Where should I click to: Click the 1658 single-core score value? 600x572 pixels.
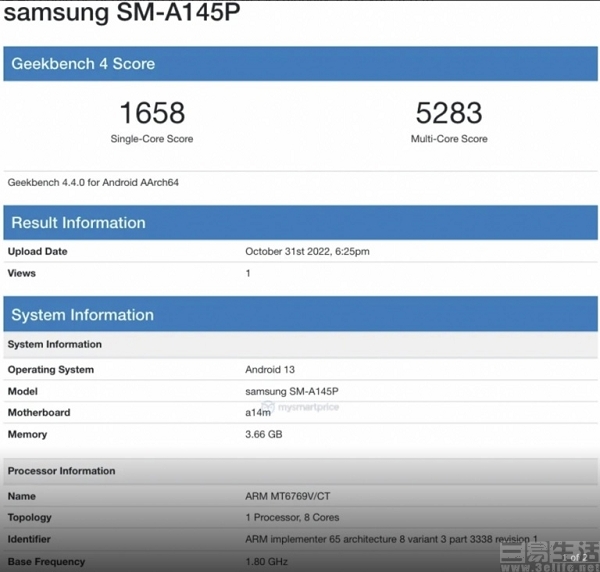click(152, 113)
